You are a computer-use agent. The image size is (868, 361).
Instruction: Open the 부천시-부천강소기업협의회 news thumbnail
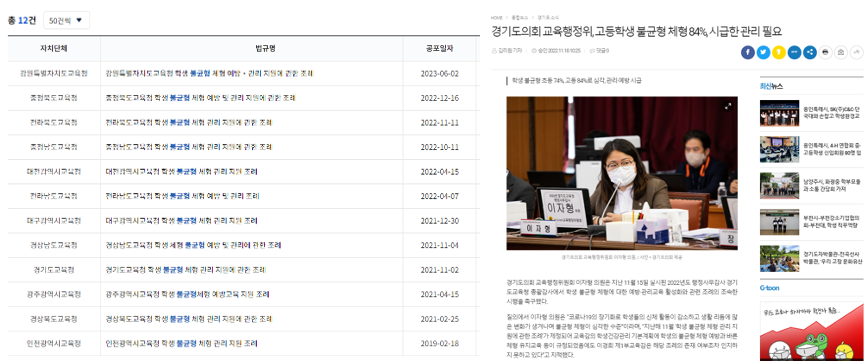[x=779, y=222]
